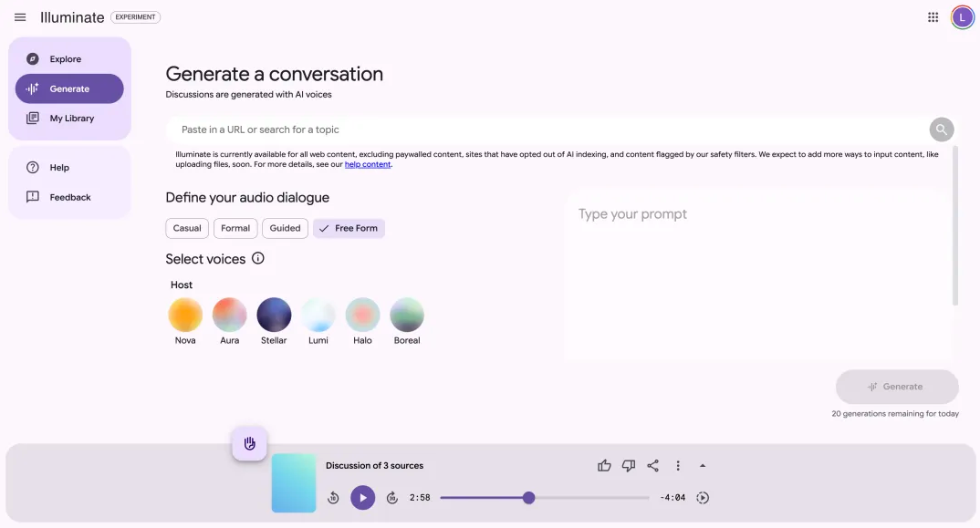
Task: Click the elapsed time 2:58
Action: click(x=420, y=498)
